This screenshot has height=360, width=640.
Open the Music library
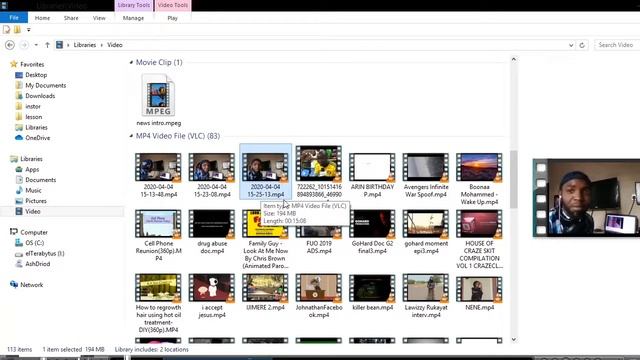[33, 190]
